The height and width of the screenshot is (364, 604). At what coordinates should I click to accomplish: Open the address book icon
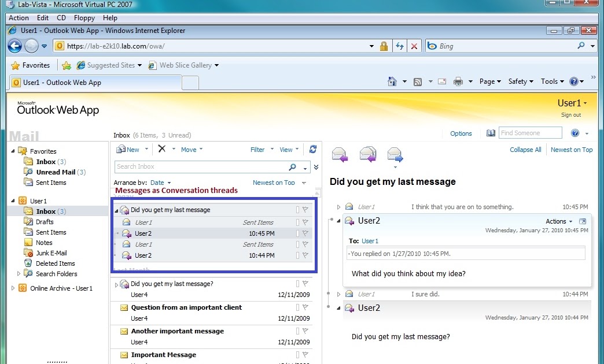[491, 133]
